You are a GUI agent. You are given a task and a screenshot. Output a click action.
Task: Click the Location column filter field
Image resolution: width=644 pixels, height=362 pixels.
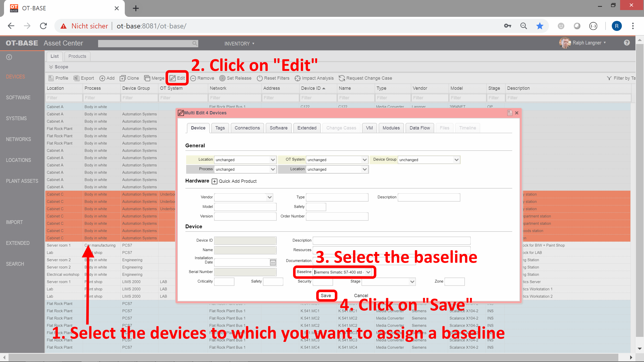[x=64, y=98]
